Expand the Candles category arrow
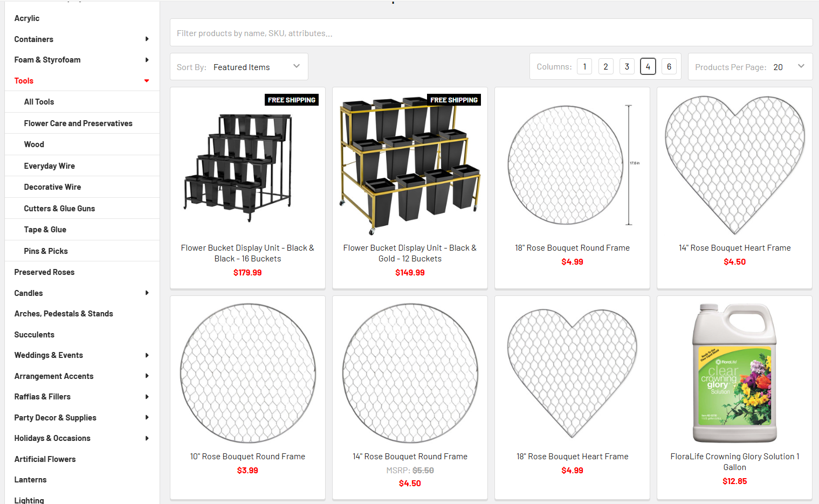This screenshot has height=504, width=819. 147,293
